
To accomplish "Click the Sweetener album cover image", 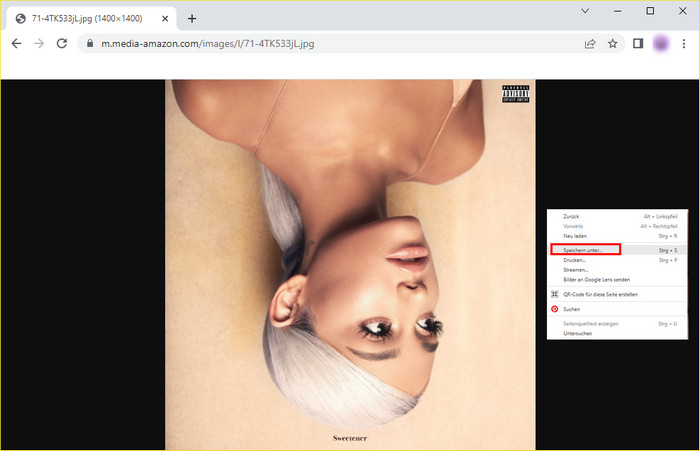I will point(350,265).
